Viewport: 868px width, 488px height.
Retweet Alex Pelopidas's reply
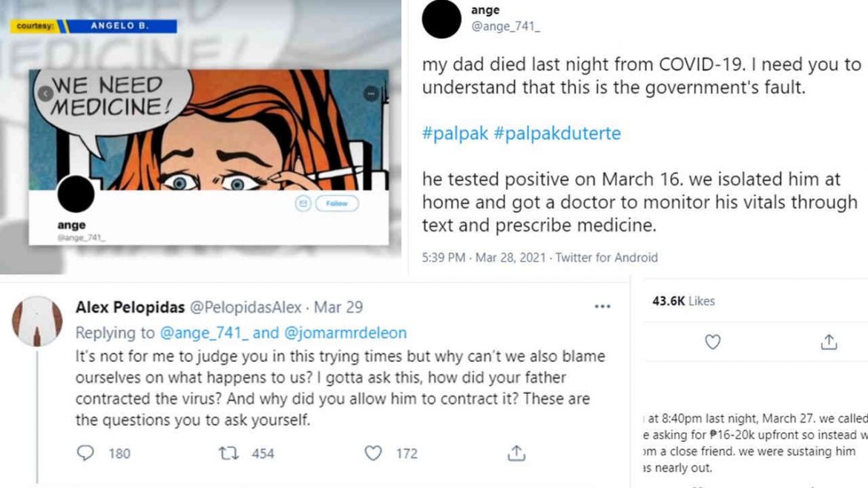click(228, 453)
